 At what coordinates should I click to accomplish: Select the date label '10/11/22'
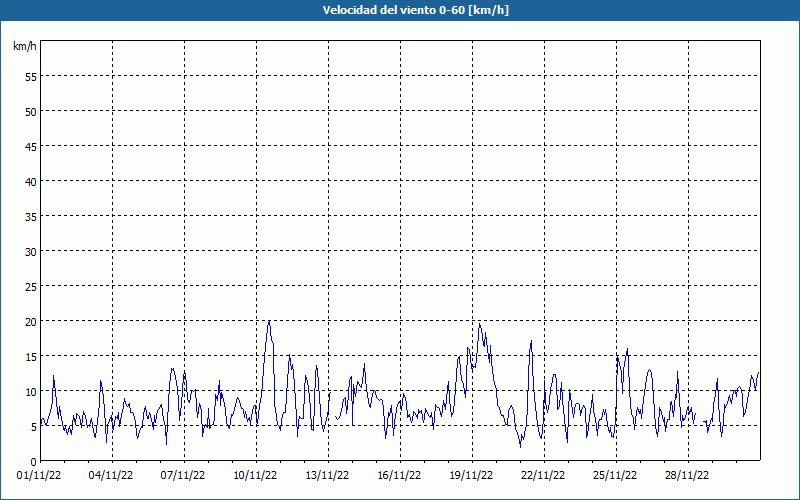(x=255, y=476)
